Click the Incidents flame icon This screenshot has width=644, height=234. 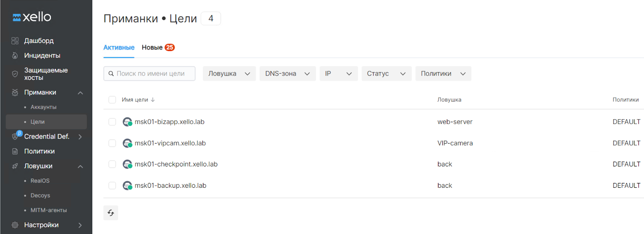15,55
